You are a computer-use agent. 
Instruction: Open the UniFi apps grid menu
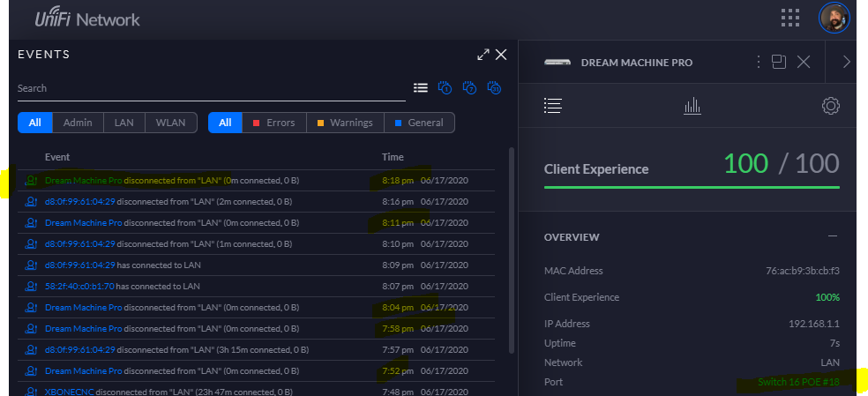coord(790,18)
